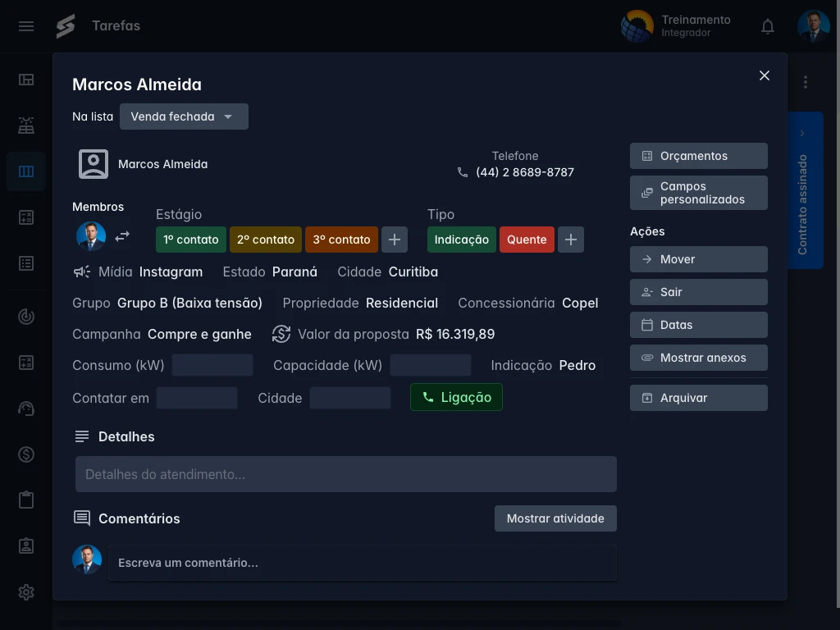
Task: Click the swap members arrows icon
Action: pos(122,235)
